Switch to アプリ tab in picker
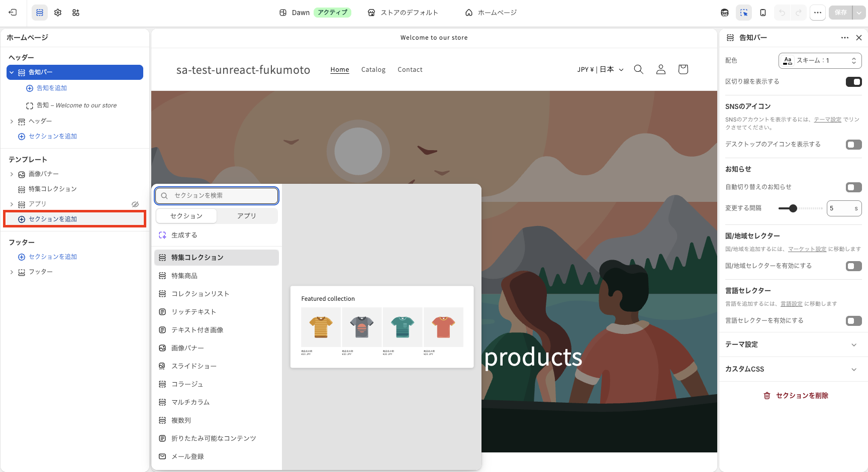Screen dimensions: 868x472 coord(247,216)
